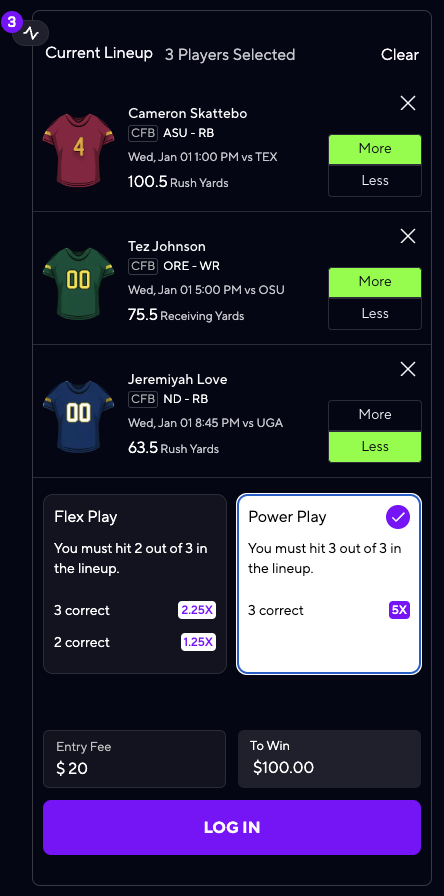Screen dimensions: 444x896
Task: Click the 5X payout badge
Action: tap(399, 610)
